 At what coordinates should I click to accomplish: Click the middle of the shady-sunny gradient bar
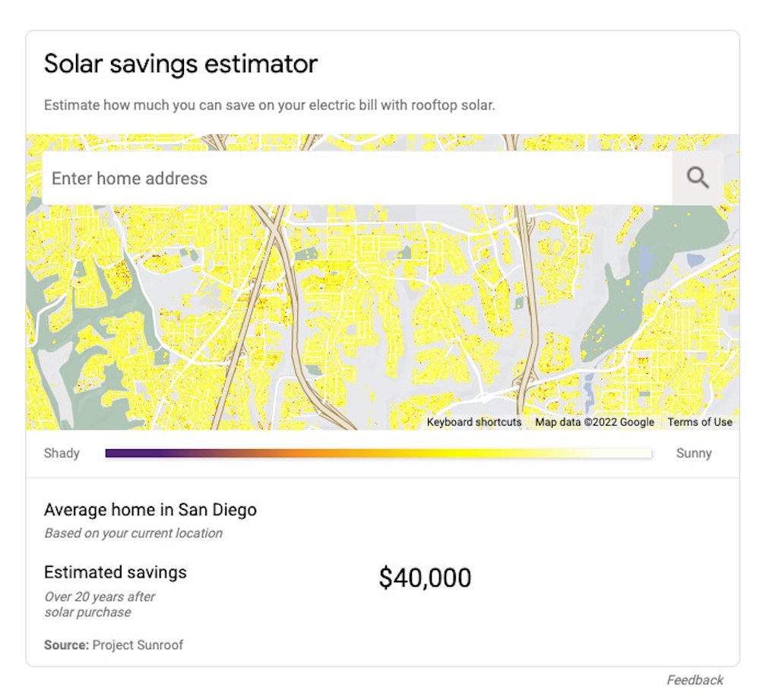coord(378,453)
